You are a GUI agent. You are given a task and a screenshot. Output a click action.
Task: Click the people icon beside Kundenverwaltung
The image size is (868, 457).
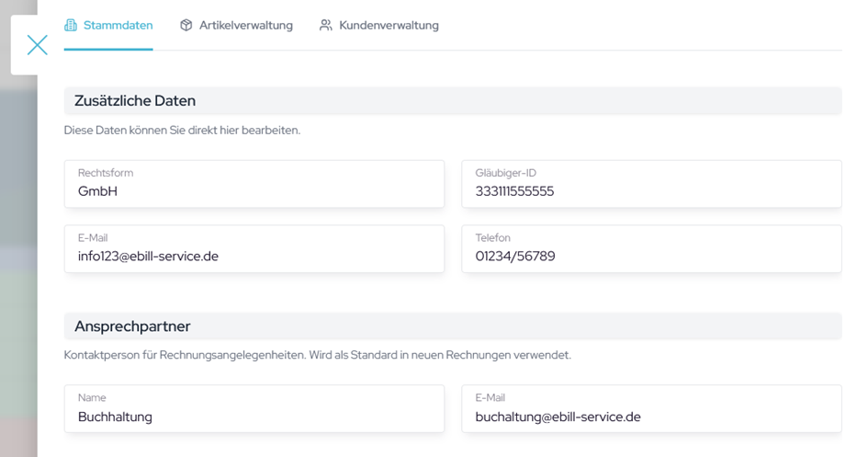[326, 26]
